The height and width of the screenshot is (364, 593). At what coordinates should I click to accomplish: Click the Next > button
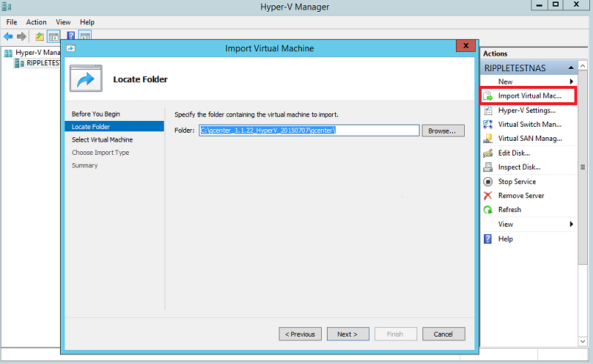(x=348, y=334)
